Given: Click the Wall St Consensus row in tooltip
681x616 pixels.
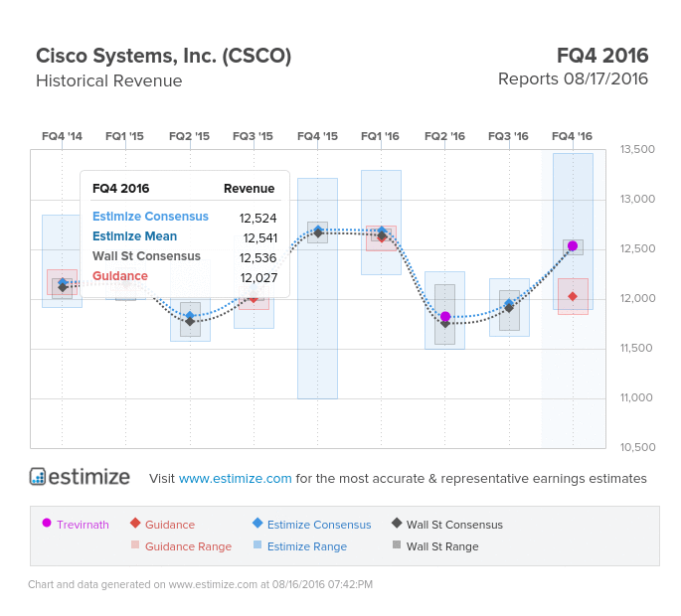Looking at the screenshot, I should [x=185, y=256].
